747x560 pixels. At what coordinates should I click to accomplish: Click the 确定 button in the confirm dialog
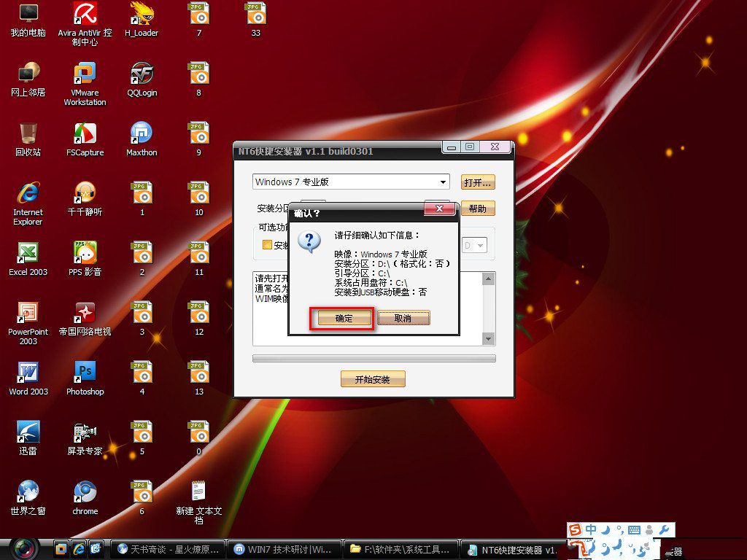pos(344,319)
